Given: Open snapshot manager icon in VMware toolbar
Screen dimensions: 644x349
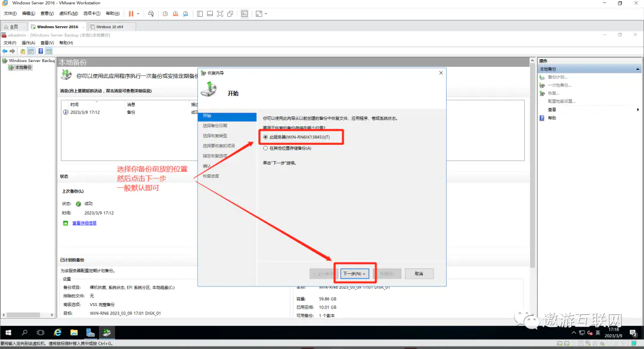Looking at the screenshot, I should pos(185,14).
